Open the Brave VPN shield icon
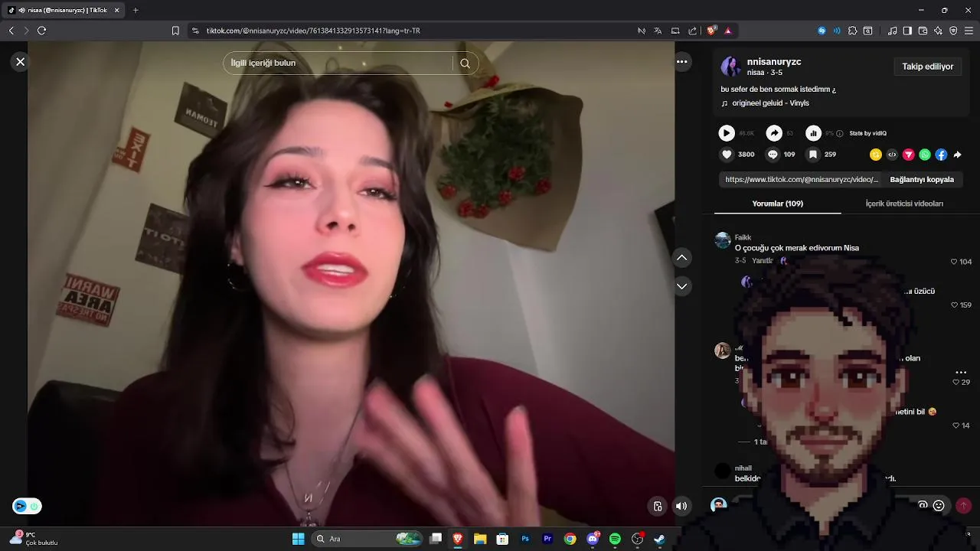The width and height of the screenshot is (980, 551). (x=953, y=31)
